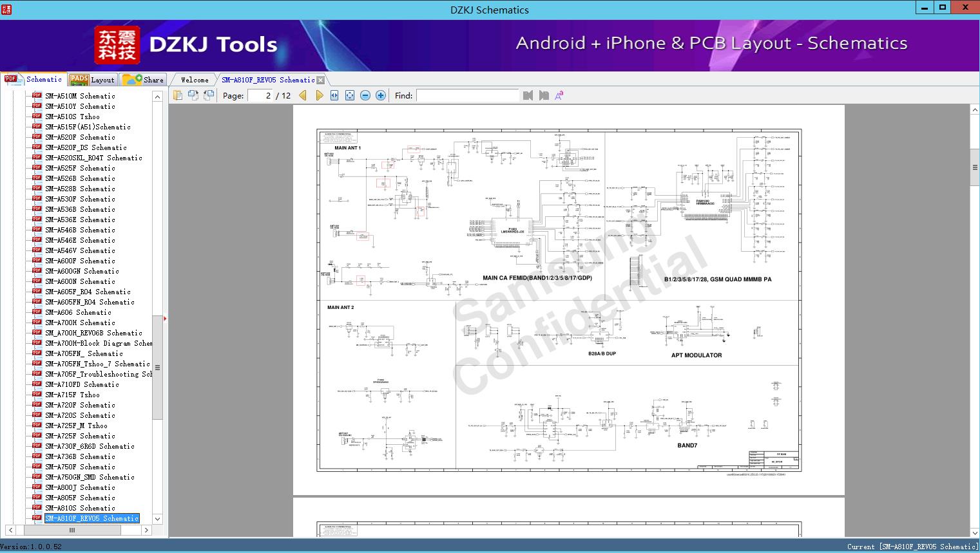
Task: Click PDF icon beside SM-A805F Schematic
Action: point(37,498)
